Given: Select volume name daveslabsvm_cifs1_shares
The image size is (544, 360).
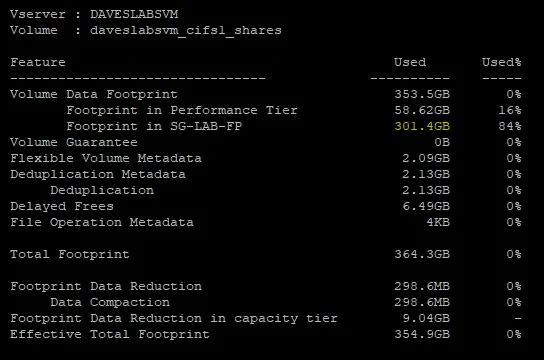Looking at the screenshot, I should click(186, 31).
